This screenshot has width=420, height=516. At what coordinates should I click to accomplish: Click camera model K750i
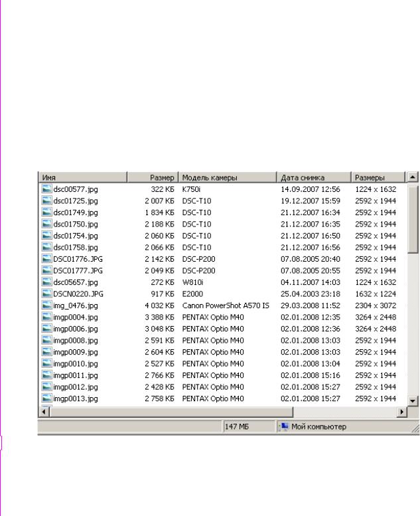pyautogui.click(x=191, y=189)
